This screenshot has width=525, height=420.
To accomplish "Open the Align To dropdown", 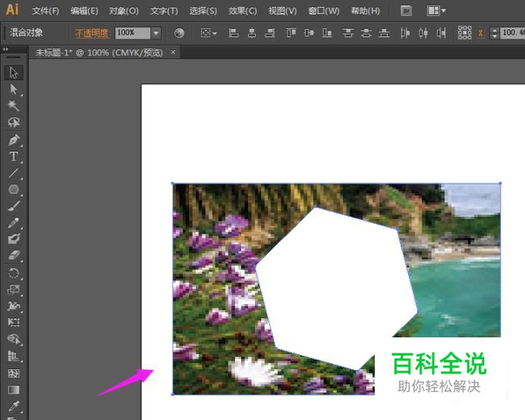I will pos(209,33).
